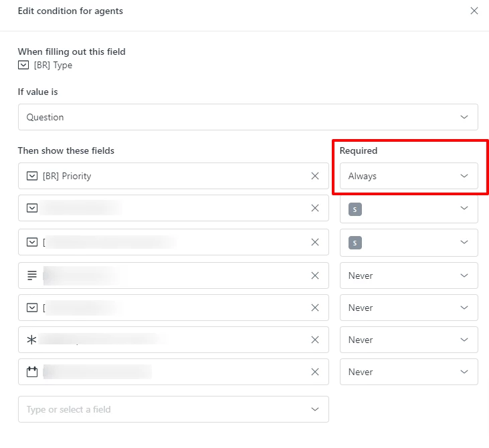
Task: Open required dropdown for multiline text field
Action: [x=409, y=275]
